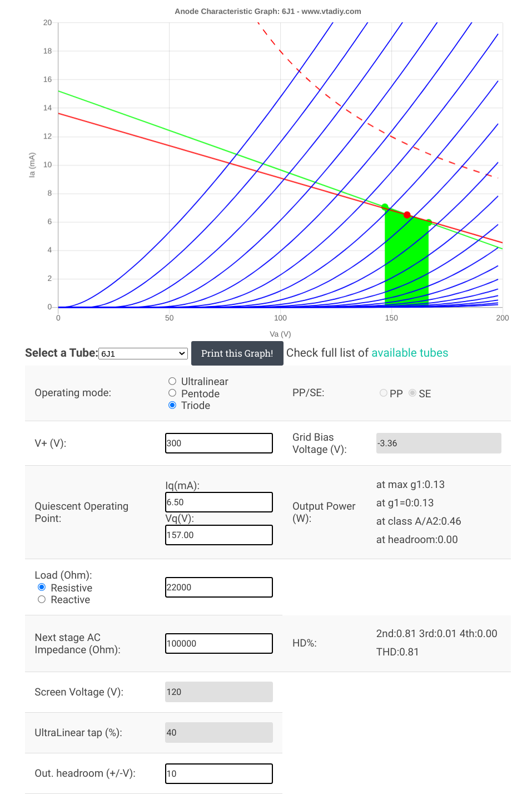
Task: Click the Iq(mA) input box
Action: click(x=219, y=502)
